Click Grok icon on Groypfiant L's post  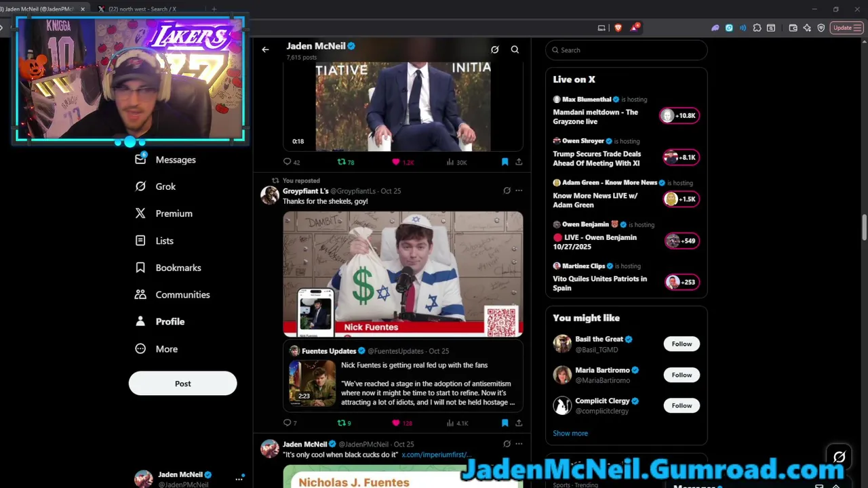pos(507,190)
